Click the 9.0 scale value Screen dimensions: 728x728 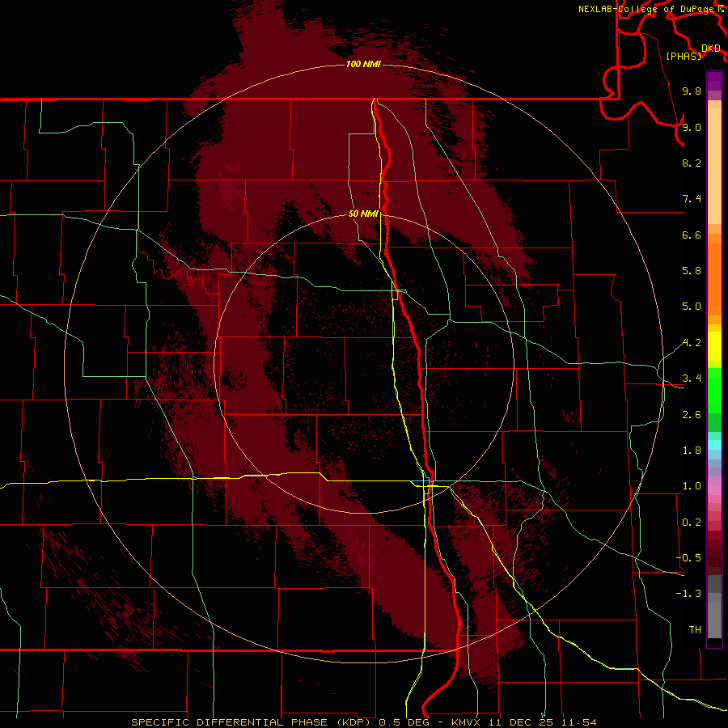tap(692, 127)
